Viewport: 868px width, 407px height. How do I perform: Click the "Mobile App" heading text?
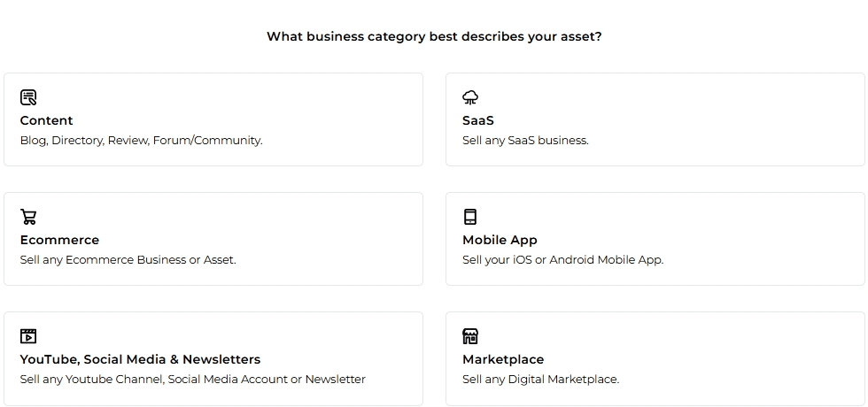[x=500, y=241]
